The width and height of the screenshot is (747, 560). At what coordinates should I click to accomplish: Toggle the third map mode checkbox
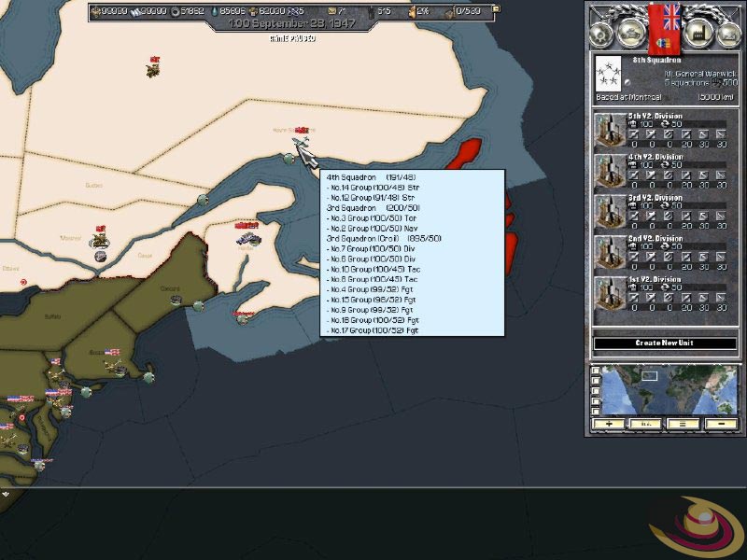(595, 391)
